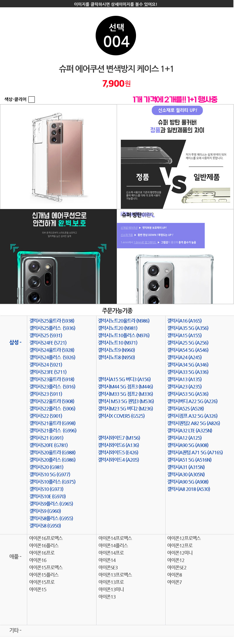Click the black 선택 004 circle badge
Viewport: 234px width, 644px height.
116,36
